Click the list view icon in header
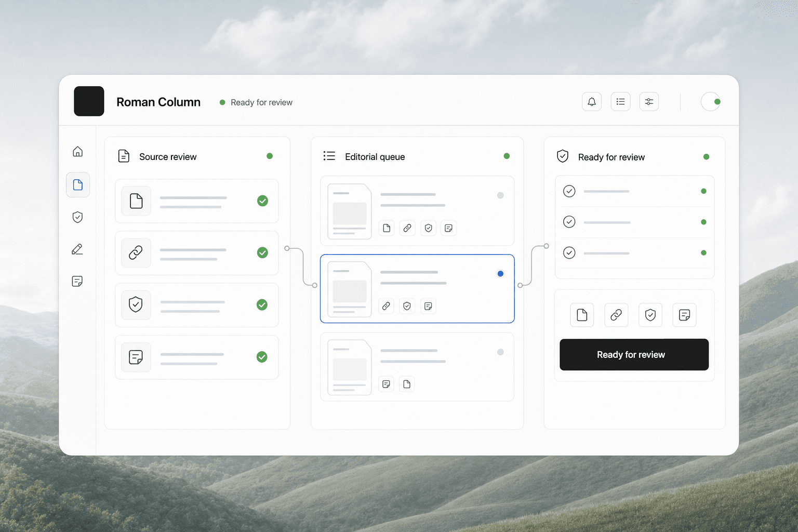 tap(620, 102)
